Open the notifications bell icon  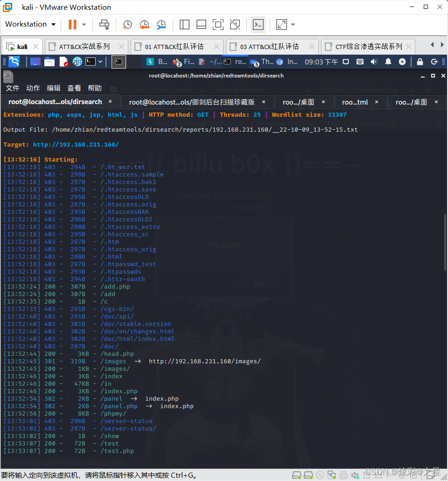(x=388, y=62)
